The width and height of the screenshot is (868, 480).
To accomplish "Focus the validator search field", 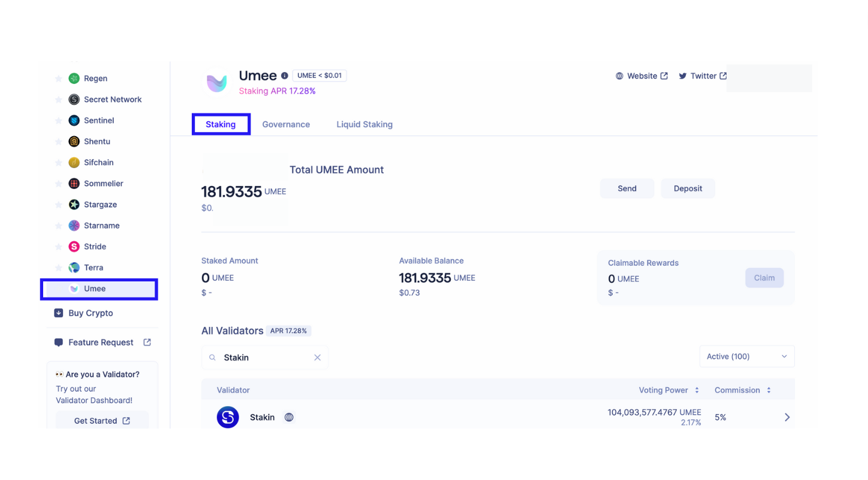I will point(265,358).
